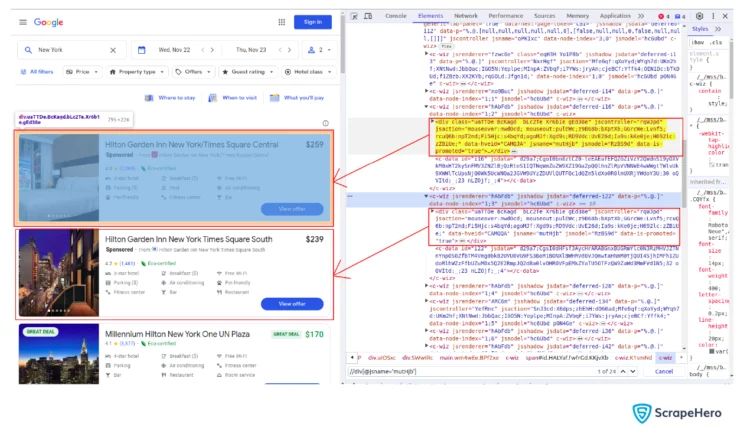The image size is (744, 437).
Task: Click Where to stay link
Action: pyautogui.click(x=170, y=98)
